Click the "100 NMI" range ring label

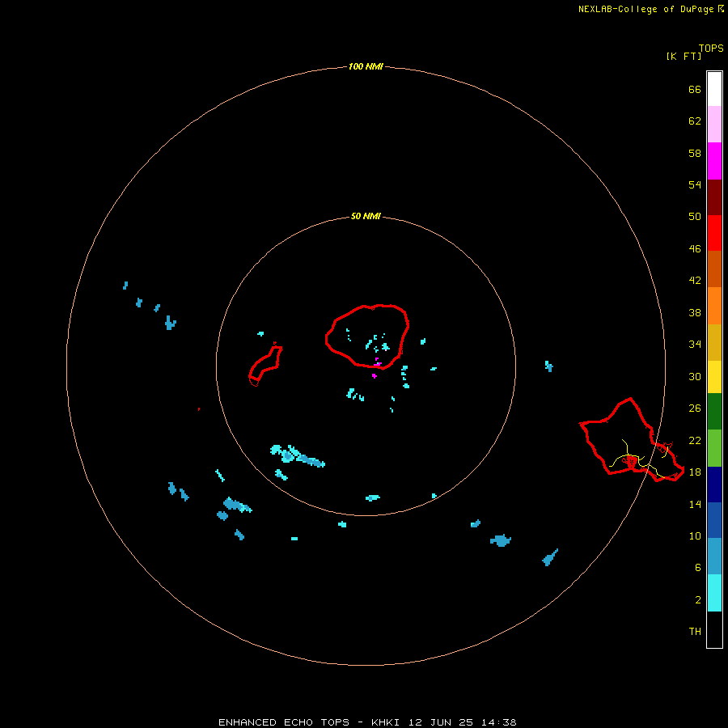[366, 66]
